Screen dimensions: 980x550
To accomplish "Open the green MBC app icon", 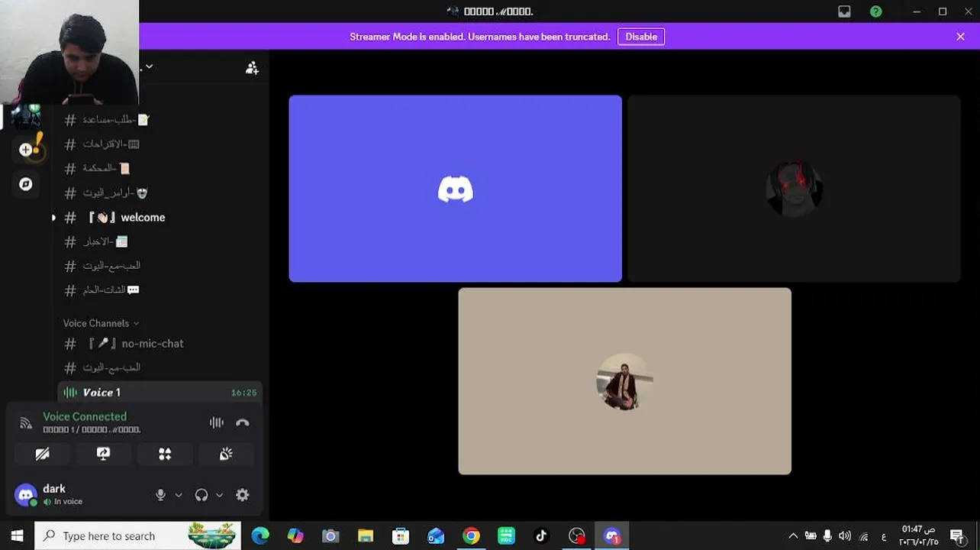I will pos(506,536).
